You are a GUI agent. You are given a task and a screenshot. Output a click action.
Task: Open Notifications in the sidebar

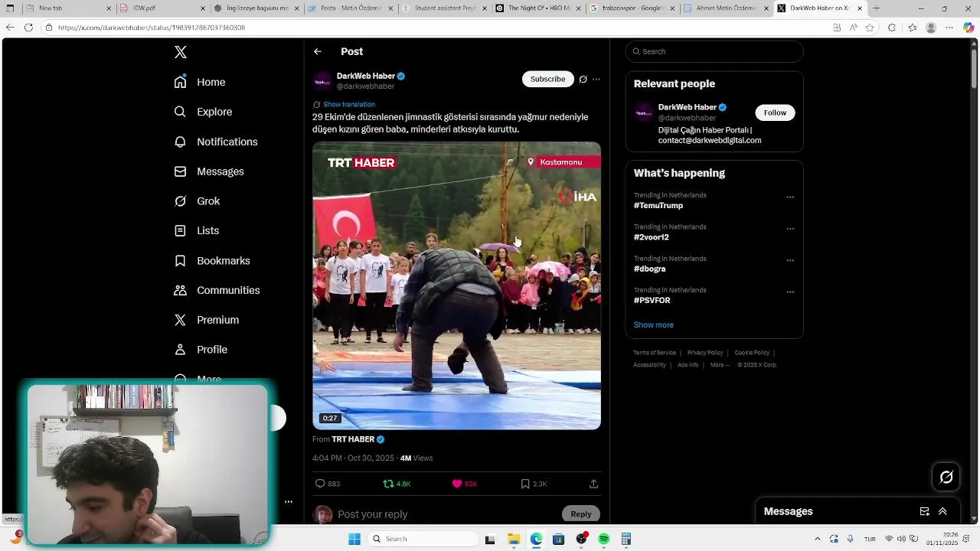[216, 142]
